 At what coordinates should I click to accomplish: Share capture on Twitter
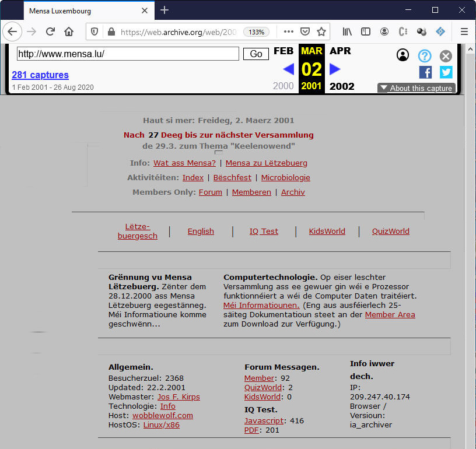446,72
